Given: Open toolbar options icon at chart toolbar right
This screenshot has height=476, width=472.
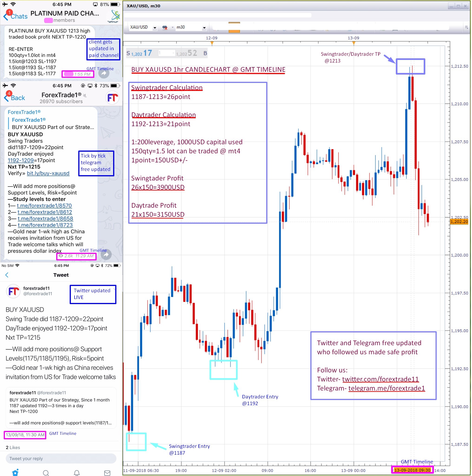Looking at the screenshot, I should pyautogui.click(x=466, y=27).
